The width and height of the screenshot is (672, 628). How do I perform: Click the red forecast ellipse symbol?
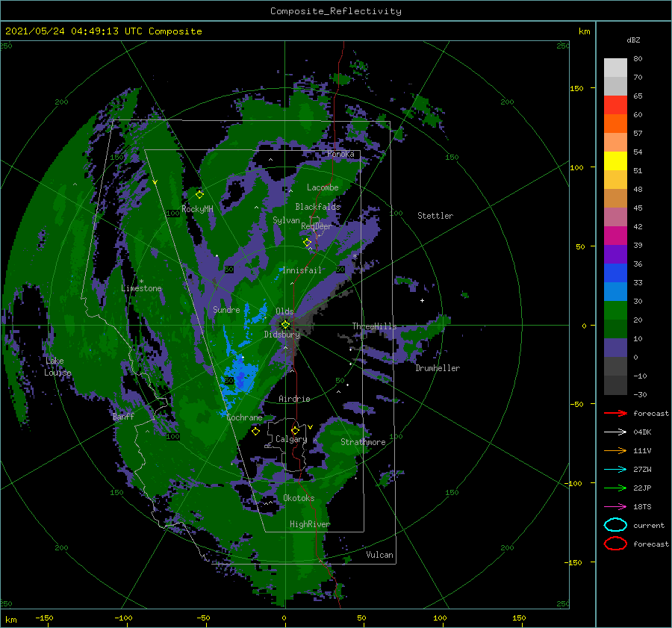click(x=615, y=544)
